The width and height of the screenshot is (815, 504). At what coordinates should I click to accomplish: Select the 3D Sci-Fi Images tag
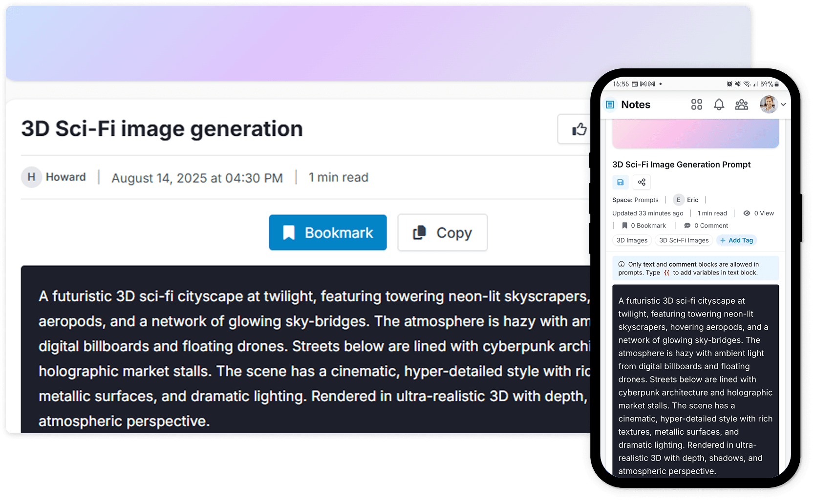coord(684,240)
